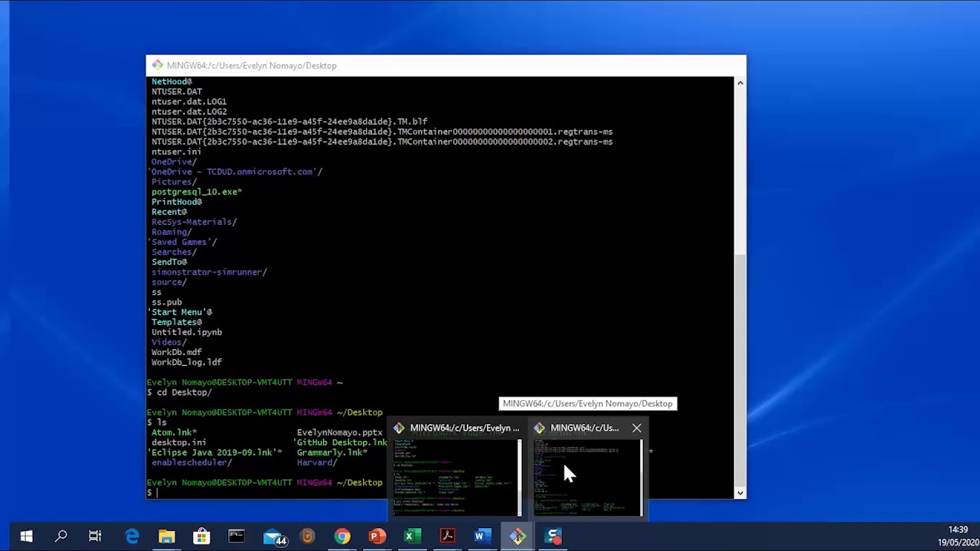Click 'ss.pub' file entry

pos(167,302)
